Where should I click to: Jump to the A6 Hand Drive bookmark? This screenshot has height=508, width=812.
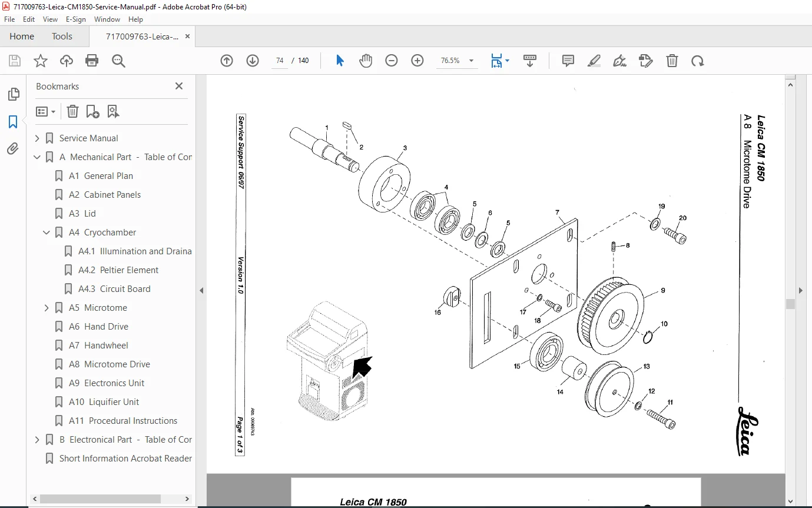(98, 327)
